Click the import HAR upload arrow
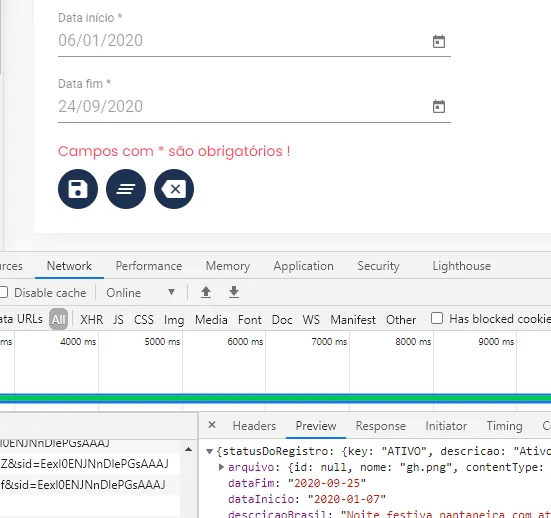 pos(206,292)
